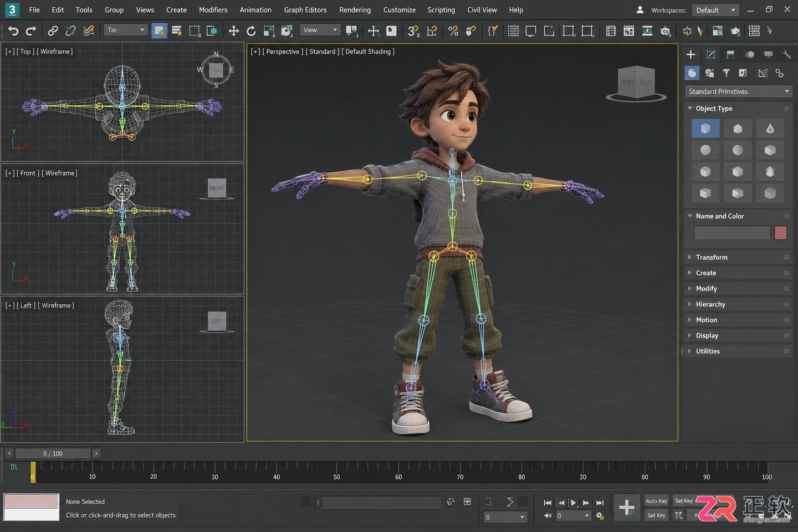
Task: Switch the Create panel to Shapes category
Action: pyautogui.click(x=709, y=73)
